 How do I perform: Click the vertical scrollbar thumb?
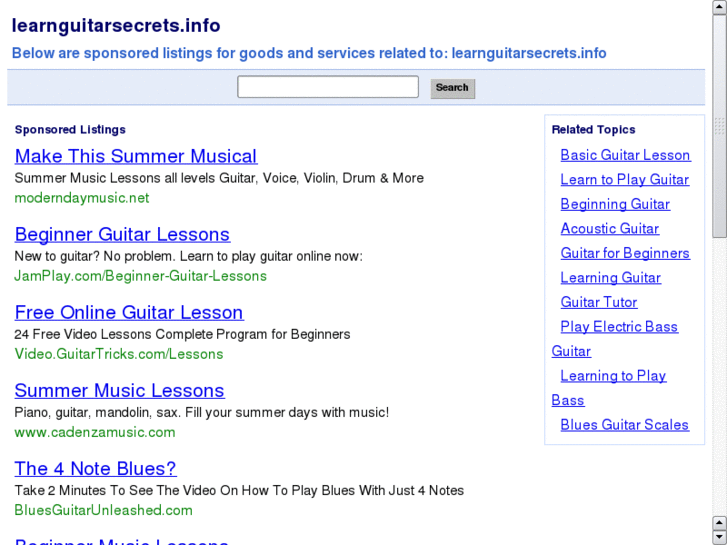point(720,126)
